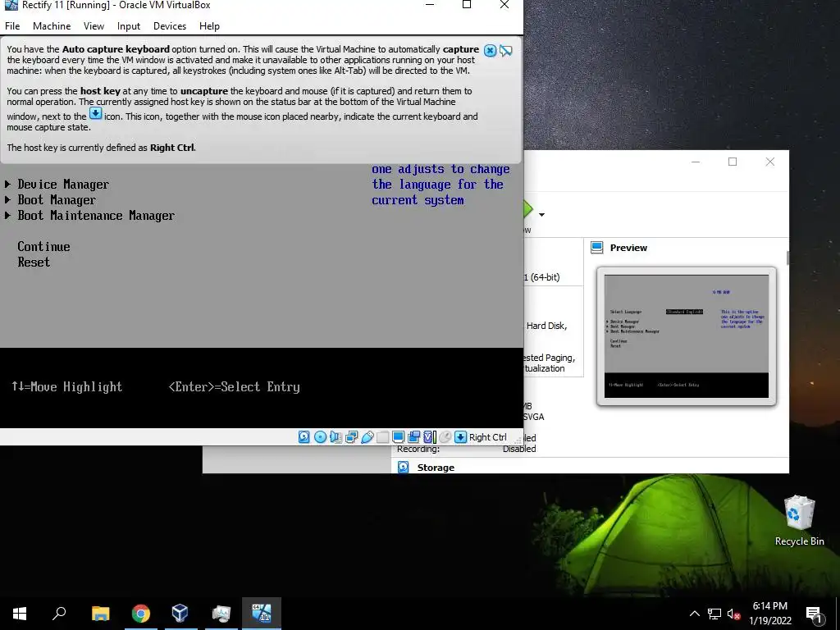Open the Windows Start menu
The width and height of the screenshot is (840, 630).
click(x=20, y=614)
